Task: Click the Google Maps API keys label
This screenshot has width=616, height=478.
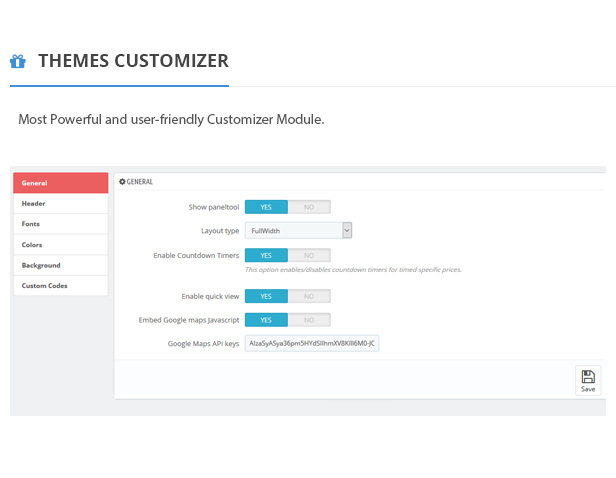Action: (203, 344)
